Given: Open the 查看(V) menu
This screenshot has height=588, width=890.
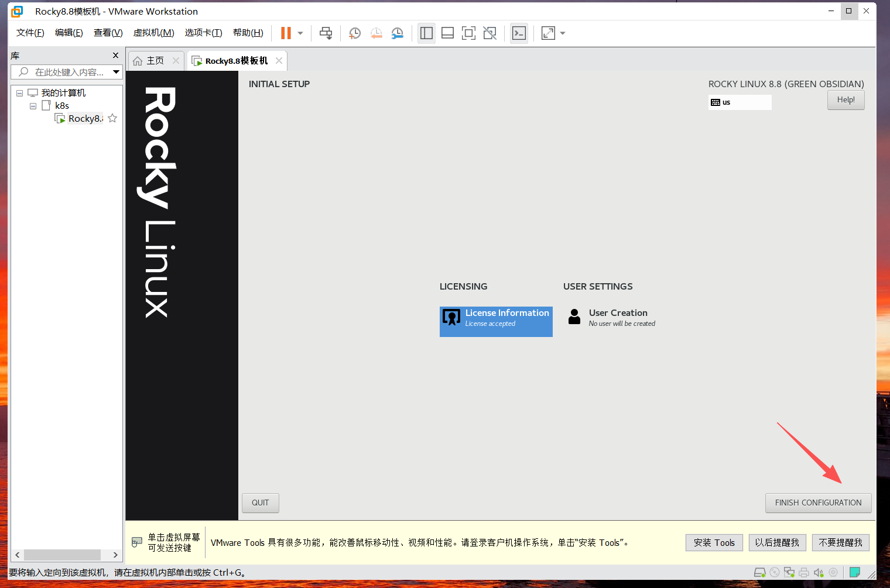Looking at the screenshot, I should pos(108,33).
